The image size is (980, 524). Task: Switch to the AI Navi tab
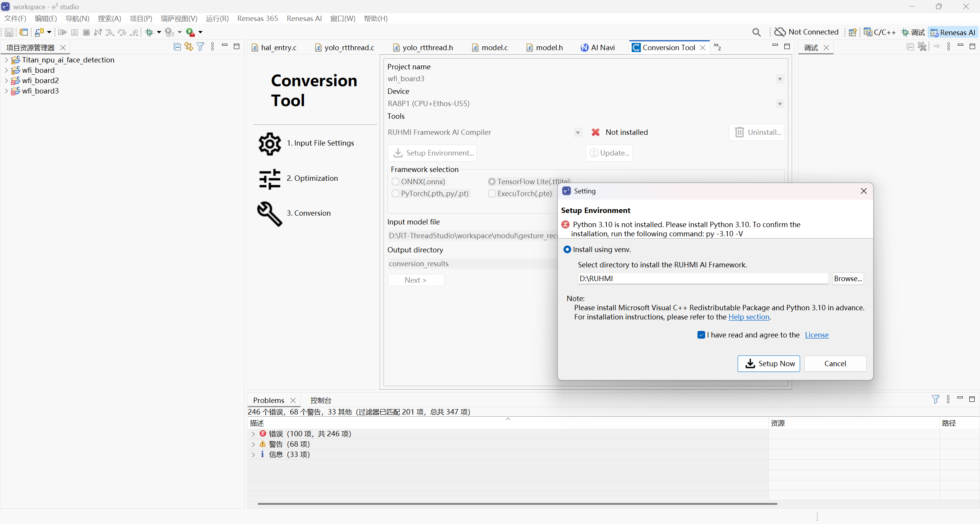pyautogui.click(x=598, y=47)
